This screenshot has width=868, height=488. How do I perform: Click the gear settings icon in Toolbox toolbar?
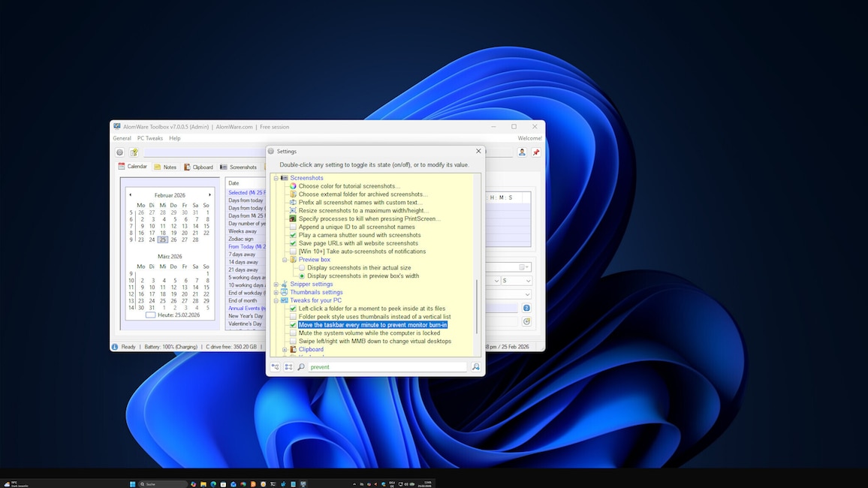click(x=119, y=152)
